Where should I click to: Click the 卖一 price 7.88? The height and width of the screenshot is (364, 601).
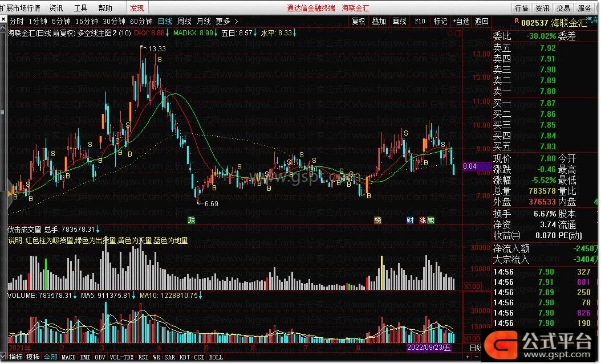click(x=548, y=91)
